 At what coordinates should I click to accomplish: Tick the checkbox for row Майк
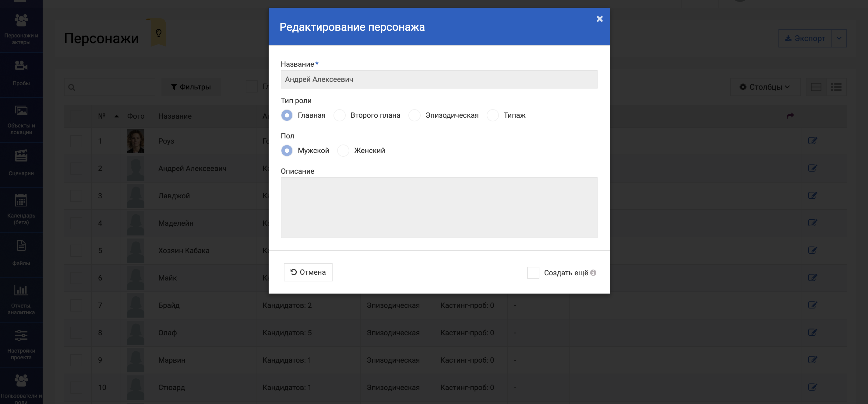point(76,278)
